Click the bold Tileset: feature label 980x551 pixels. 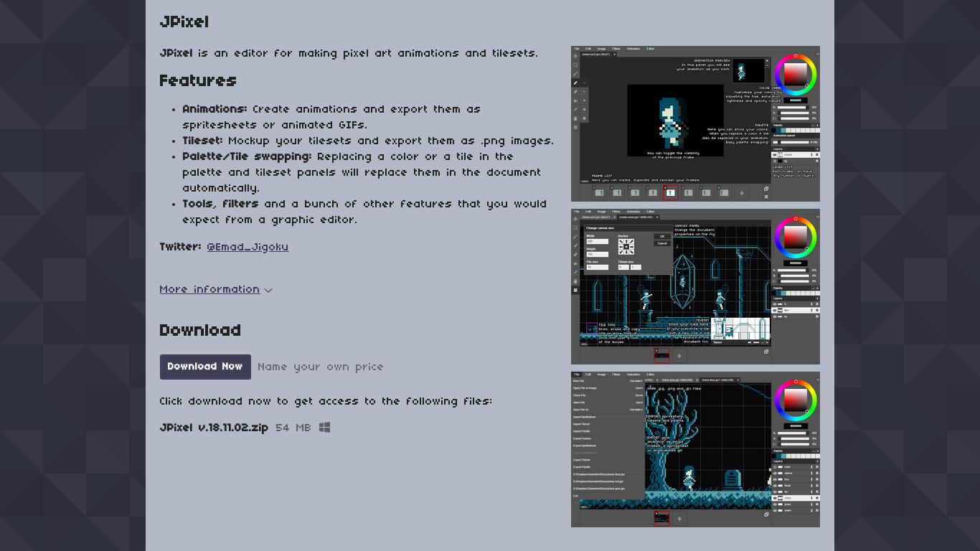point(202,141)
